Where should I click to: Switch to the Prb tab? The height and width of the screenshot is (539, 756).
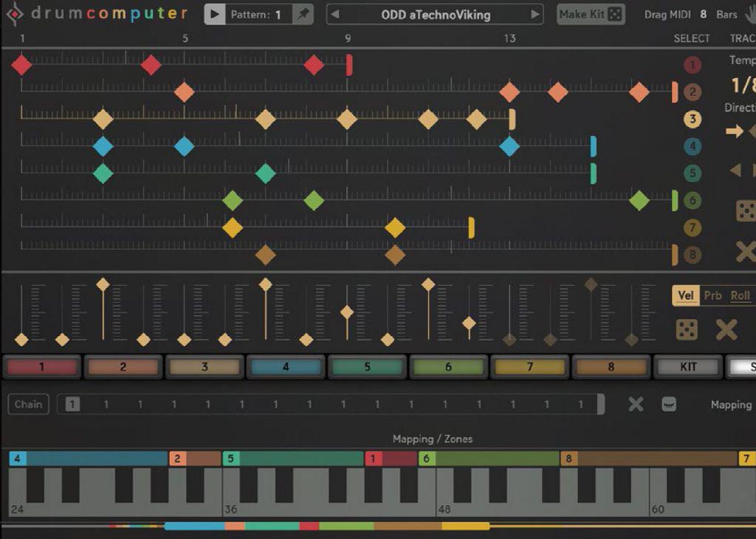[712, 295]
